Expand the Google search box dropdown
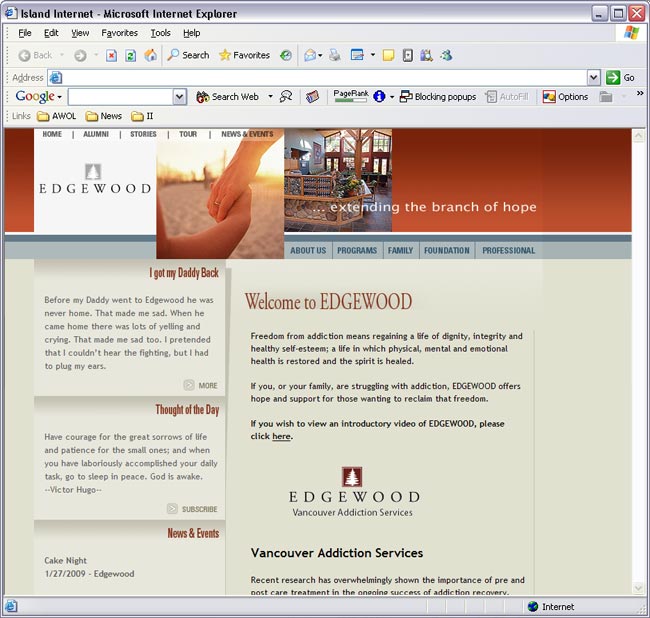 click(x=179, y=97)
